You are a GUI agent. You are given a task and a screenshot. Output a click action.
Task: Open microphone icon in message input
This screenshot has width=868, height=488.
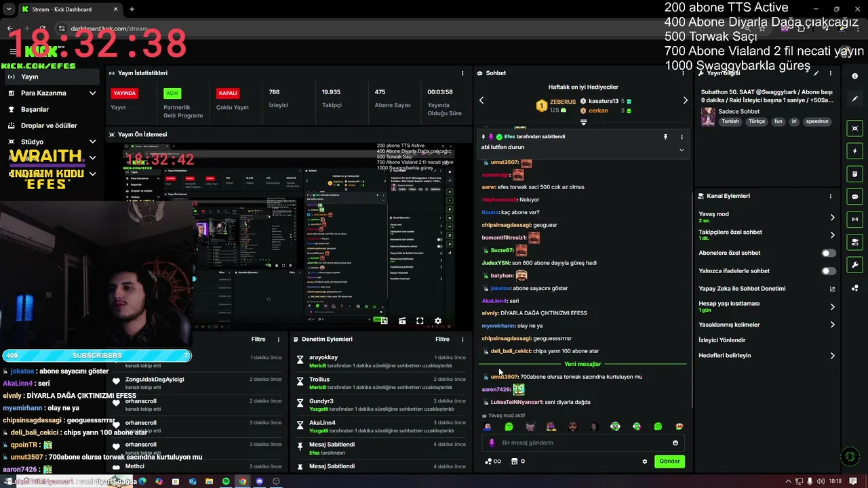pyautogui.click(x=492, y=443)
